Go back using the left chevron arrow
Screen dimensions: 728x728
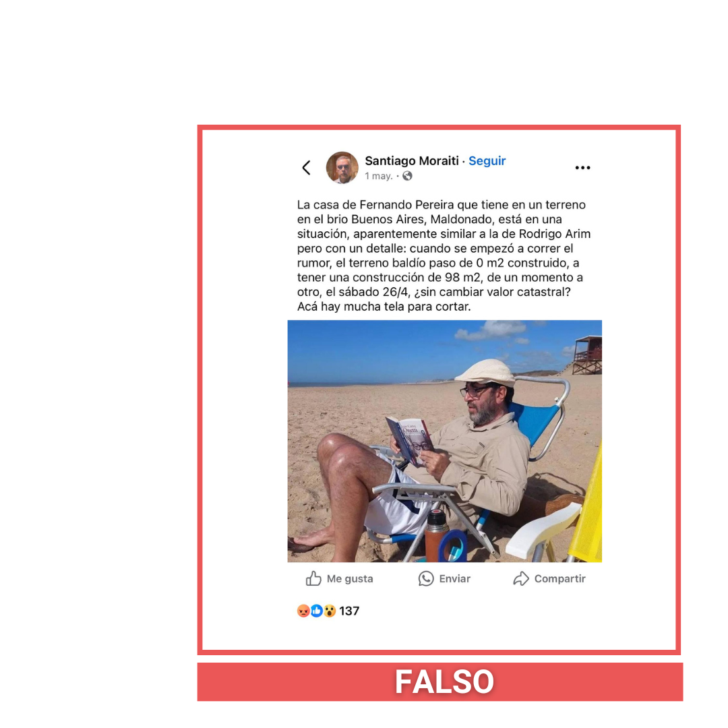306,168
